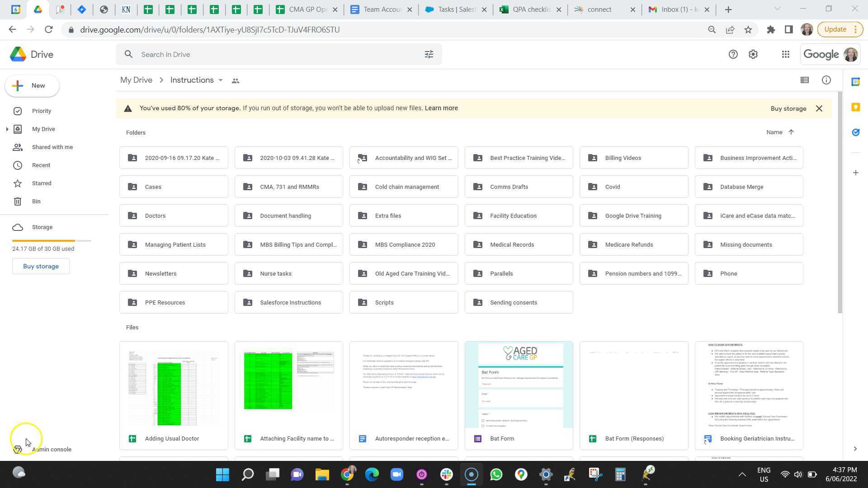868x488 pixels.
Task: Open Drive settings gear icon
Action: click(x=753, y=54)
